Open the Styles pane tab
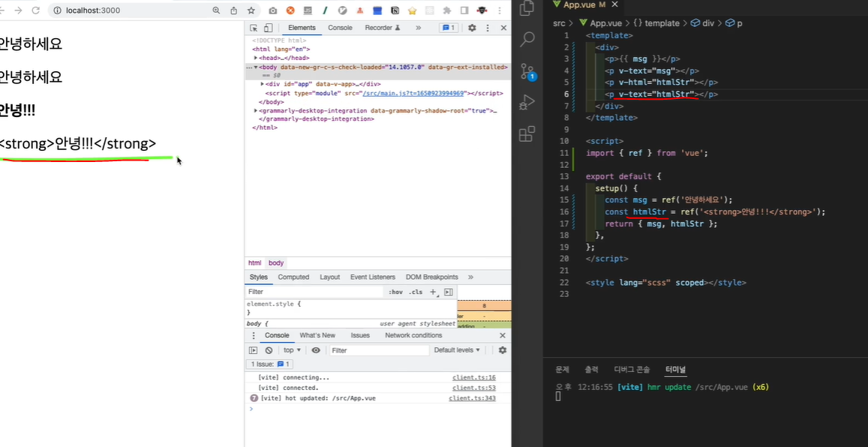 [x=259, y=277]
